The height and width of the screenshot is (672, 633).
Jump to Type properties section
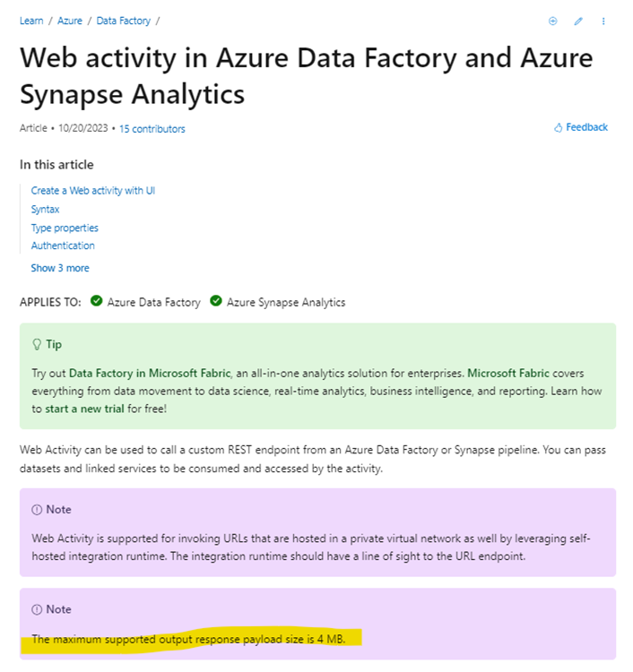[x=65, y=228]
